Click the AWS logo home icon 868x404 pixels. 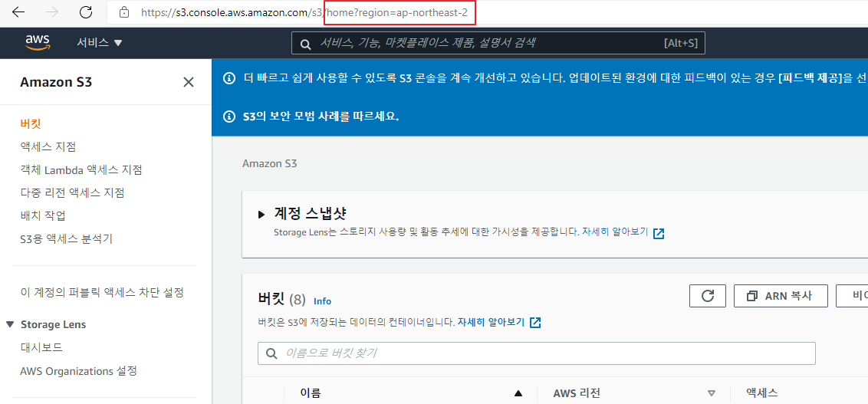37,42
